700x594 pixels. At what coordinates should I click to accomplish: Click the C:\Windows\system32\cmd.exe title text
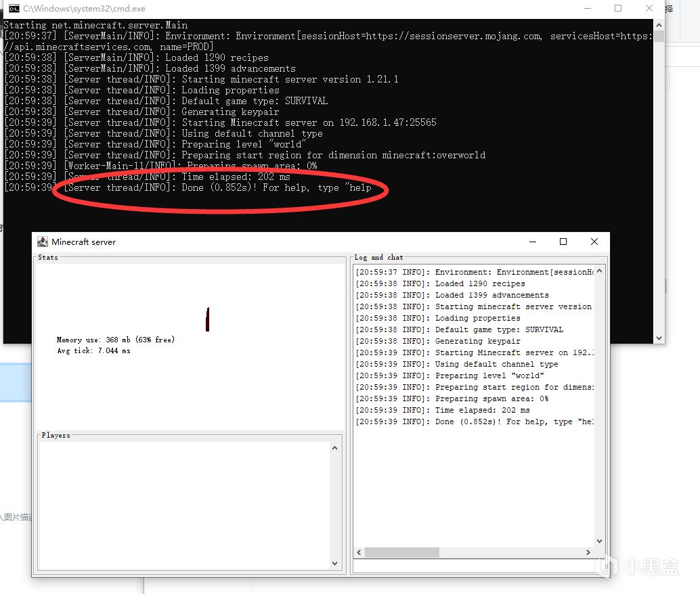(85, 9)
